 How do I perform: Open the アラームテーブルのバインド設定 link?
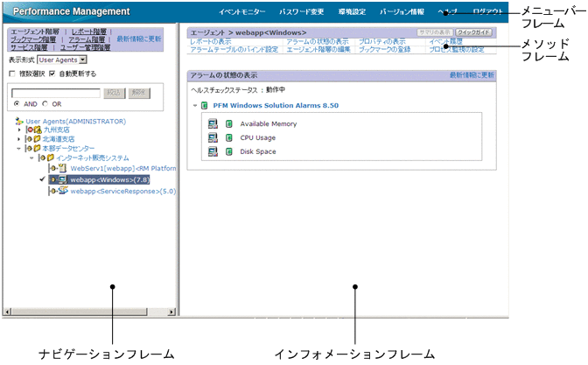tap(234, 50)
